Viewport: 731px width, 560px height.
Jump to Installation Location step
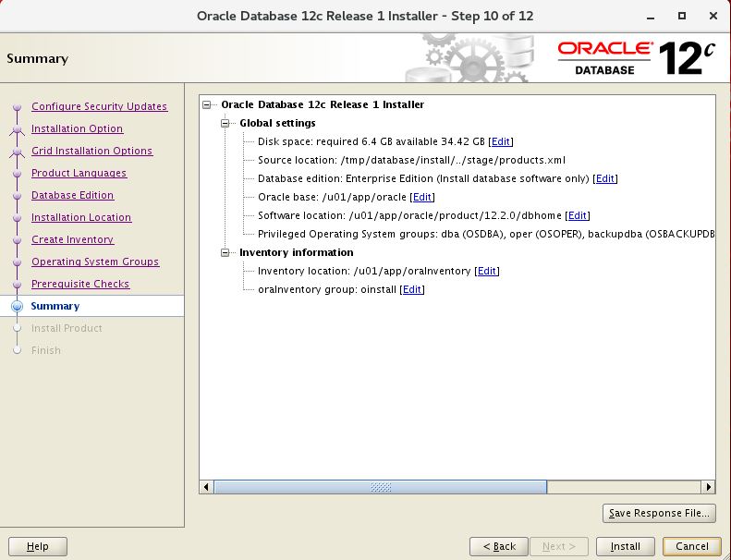[81, 217]
